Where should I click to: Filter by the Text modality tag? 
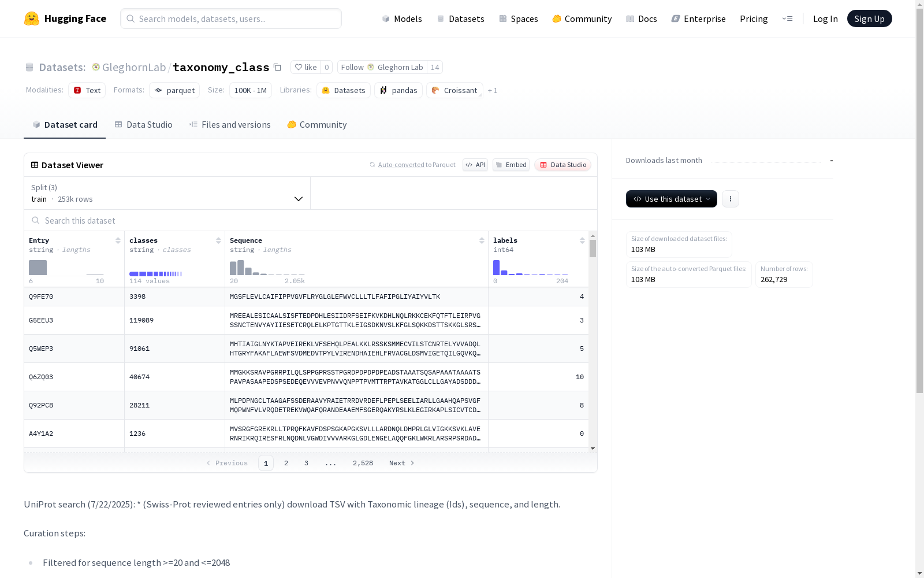coord(87,90)
